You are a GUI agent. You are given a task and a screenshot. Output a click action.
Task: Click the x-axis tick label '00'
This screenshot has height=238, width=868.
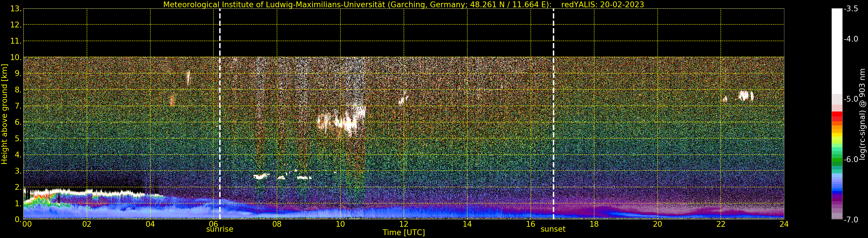pos(27,224)
